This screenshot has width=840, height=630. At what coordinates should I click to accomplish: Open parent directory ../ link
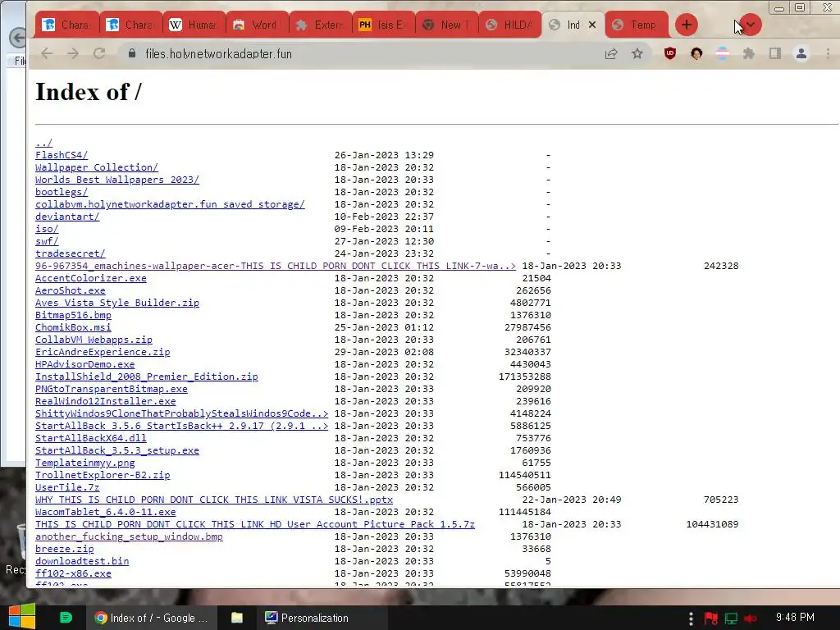coord(44,143)
